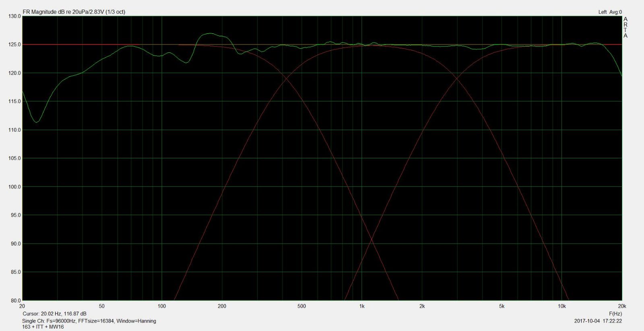Click the 110.0 dB axis value
This screenshot has height=331, width=644.
[14, 130]
